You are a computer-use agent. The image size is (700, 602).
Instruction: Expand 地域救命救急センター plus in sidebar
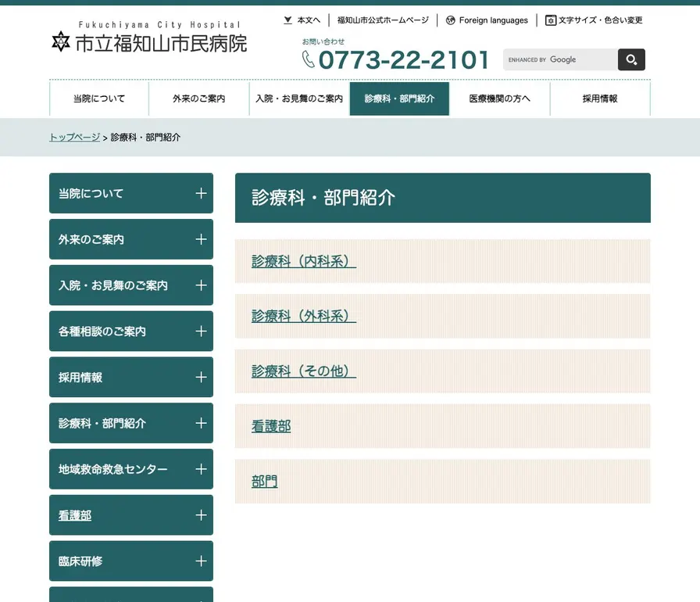click(201, 469)
